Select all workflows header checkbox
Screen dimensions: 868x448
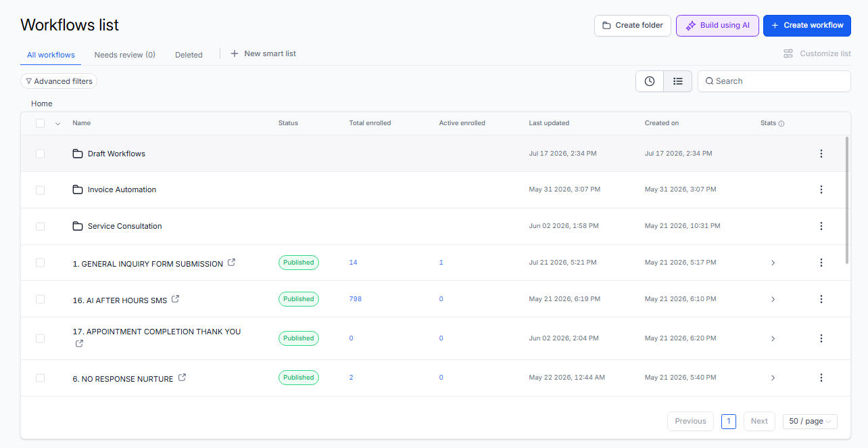[41, 123]
